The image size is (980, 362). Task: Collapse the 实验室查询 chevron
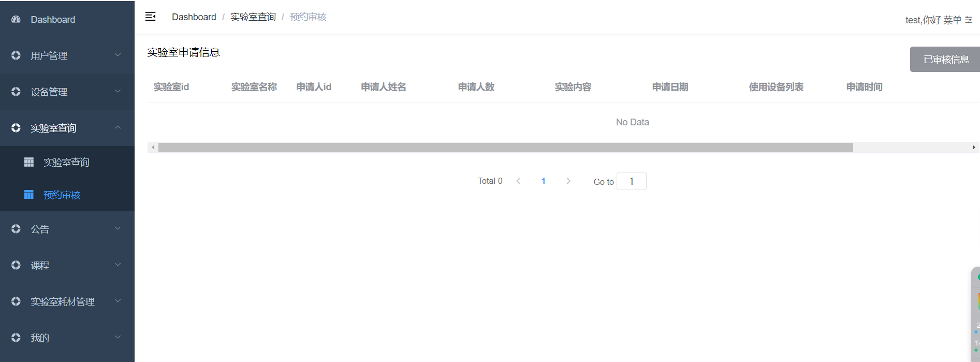tap(118, 127)
